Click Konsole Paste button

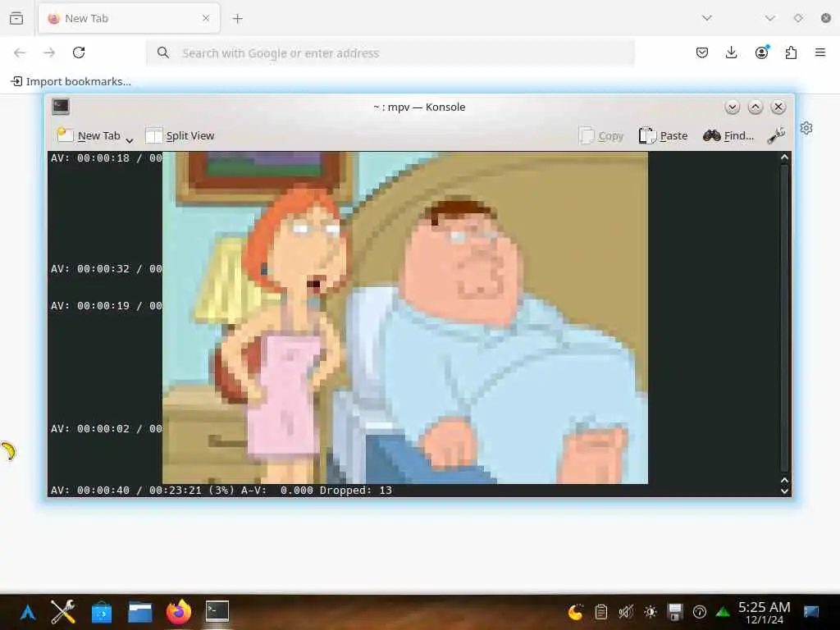[663, 136]
